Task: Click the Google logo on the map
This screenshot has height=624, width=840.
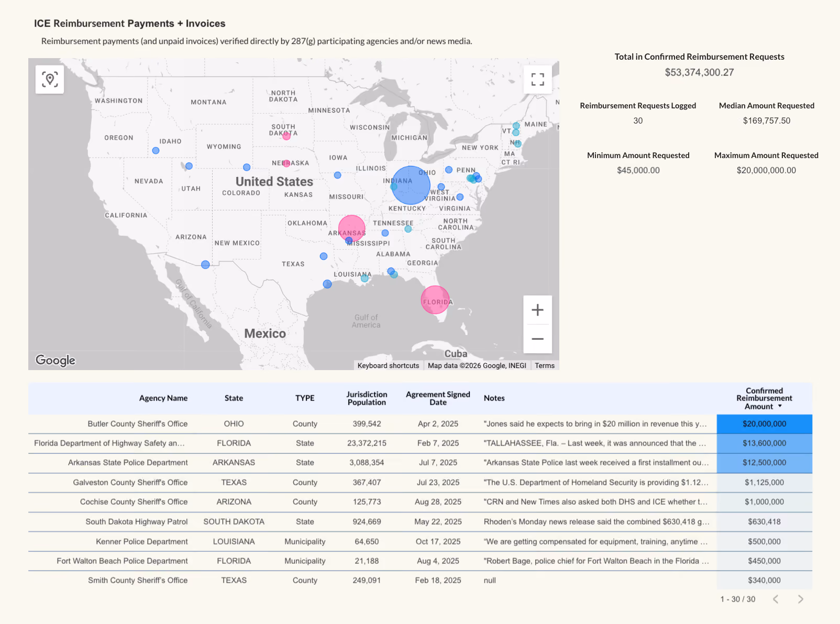Action: pos(56,360)
